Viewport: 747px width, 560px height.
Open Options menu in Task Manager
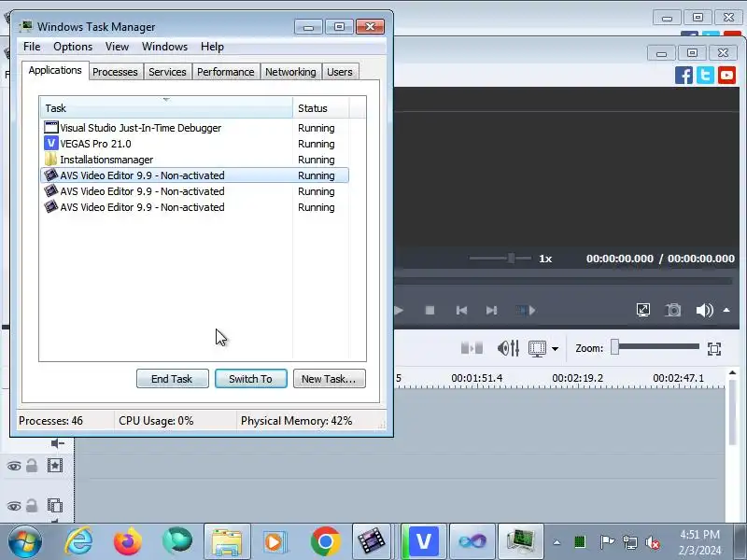coord(73,47)
